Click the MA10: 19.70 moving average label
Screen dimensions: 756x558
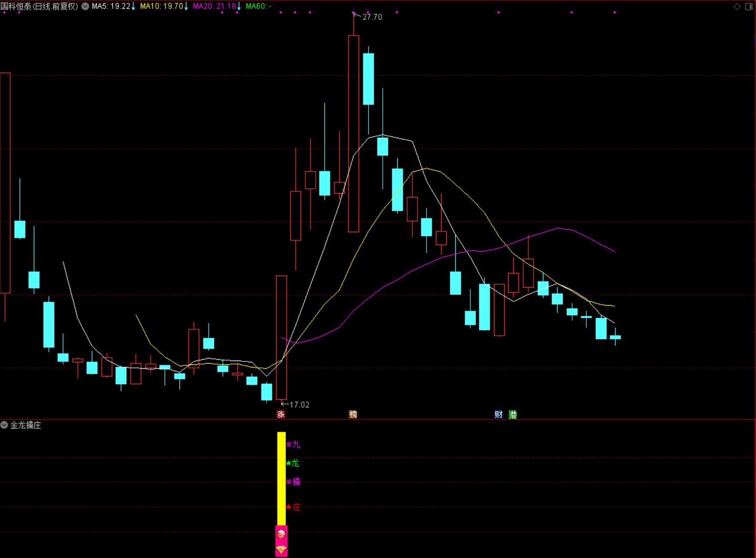coord(162,6)
